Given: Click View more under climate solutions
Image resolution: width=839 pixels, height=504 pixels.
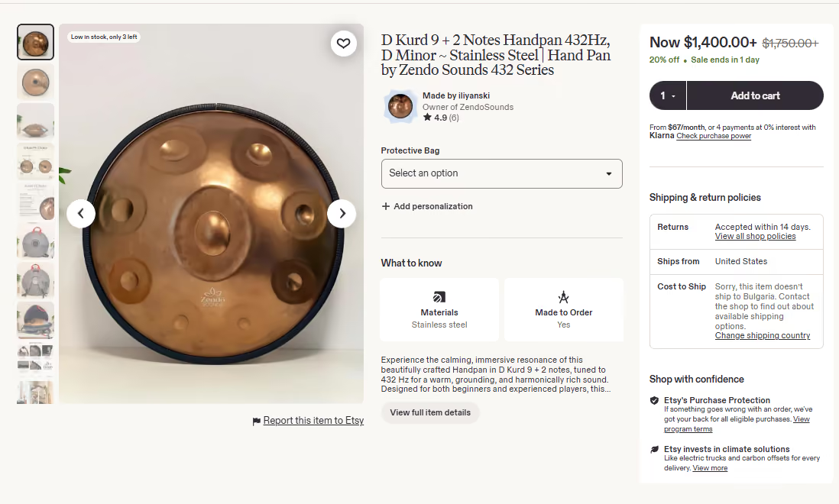Looking at the screenshot, I should [710, 468].
